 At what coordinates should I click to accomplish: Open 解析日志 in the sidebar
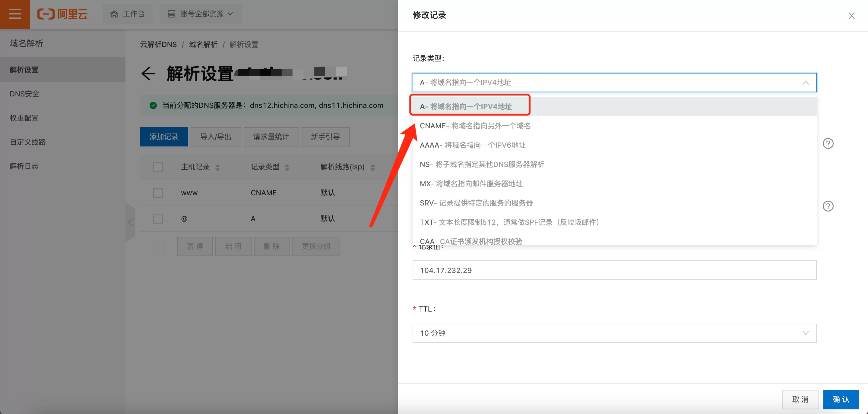click(63, 166)
